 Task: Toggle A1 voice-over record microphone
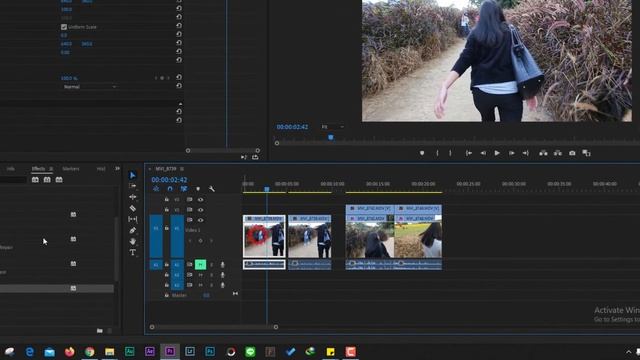click(222, 265)
